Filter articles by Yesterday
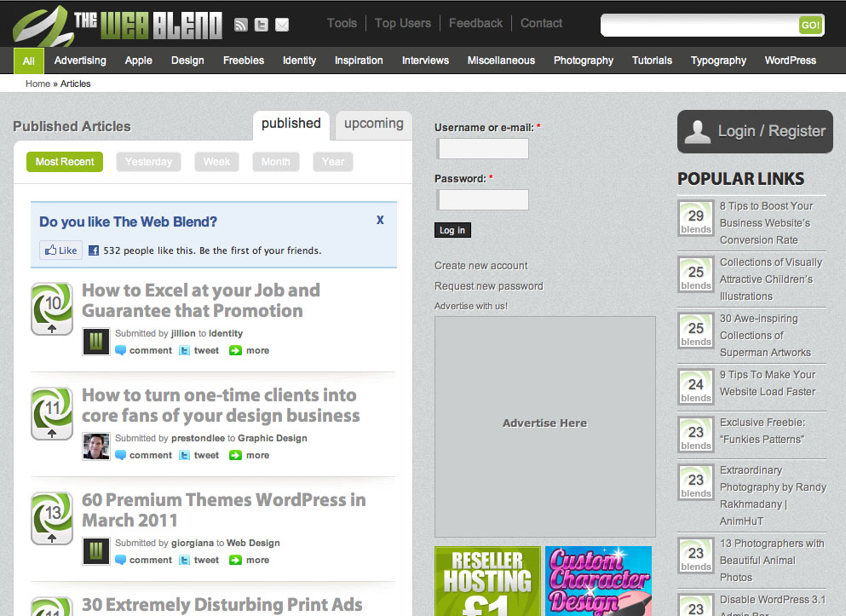This screenshot has height=616, width=846. point(148,162)
